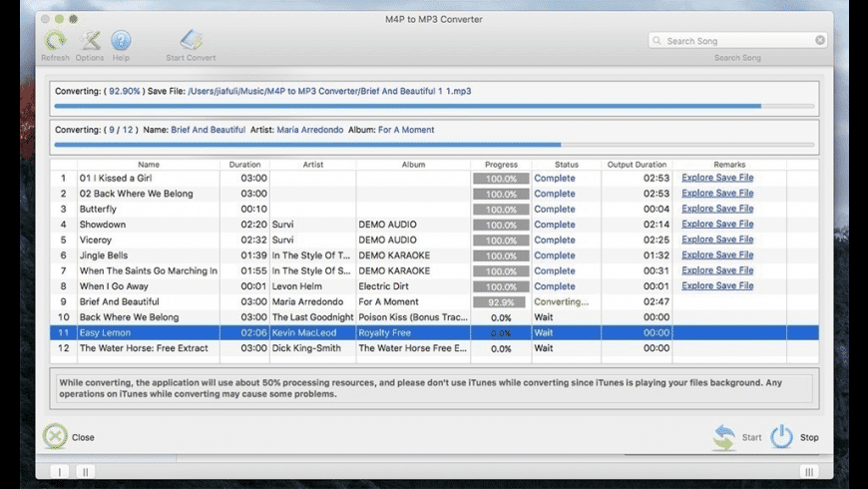Click the single bar icon in the bottom strip
Screen dimensions: 868x489
(x=59, y=471)
